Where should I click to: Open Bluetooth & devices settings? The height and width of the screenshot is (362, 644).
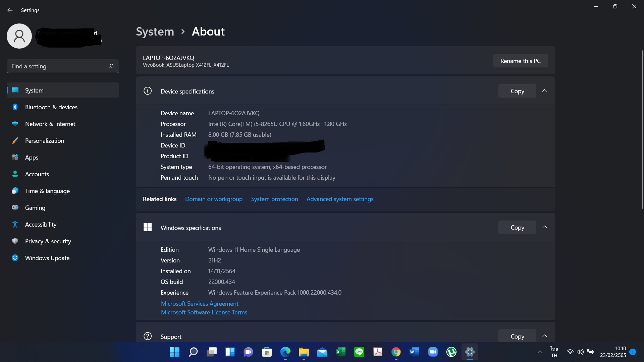pyautogui.click(x=63, y=107)
